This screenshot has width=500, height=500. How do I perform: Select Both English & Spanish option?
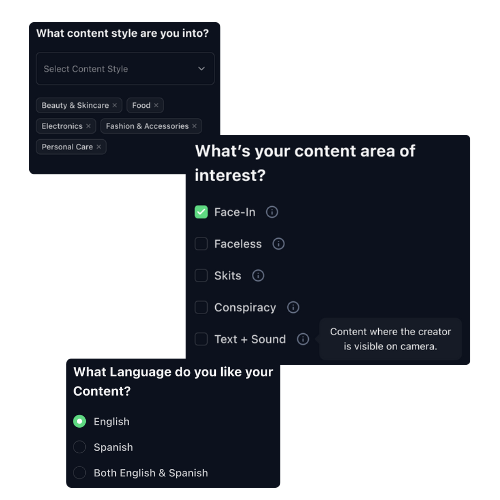coord(79,473)
